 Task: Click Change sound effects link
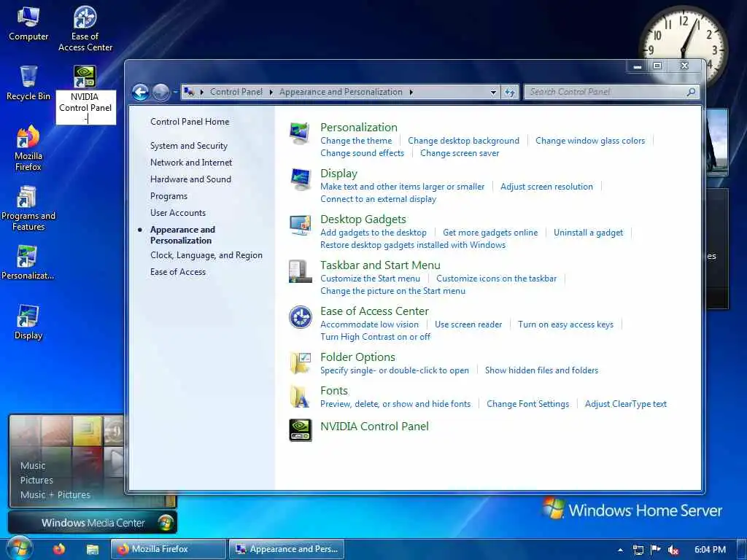362,153
